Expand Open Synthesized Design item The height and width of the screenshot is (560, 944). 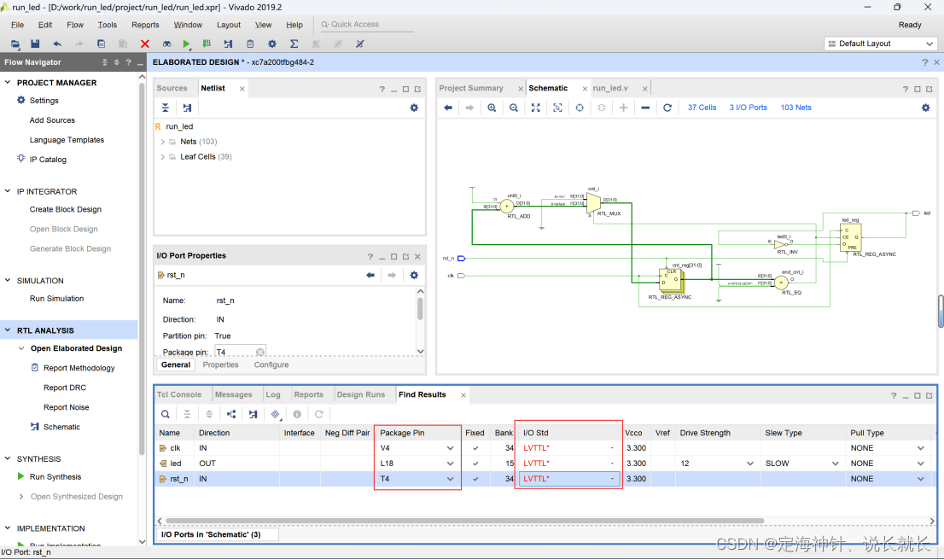pos(21,496)
